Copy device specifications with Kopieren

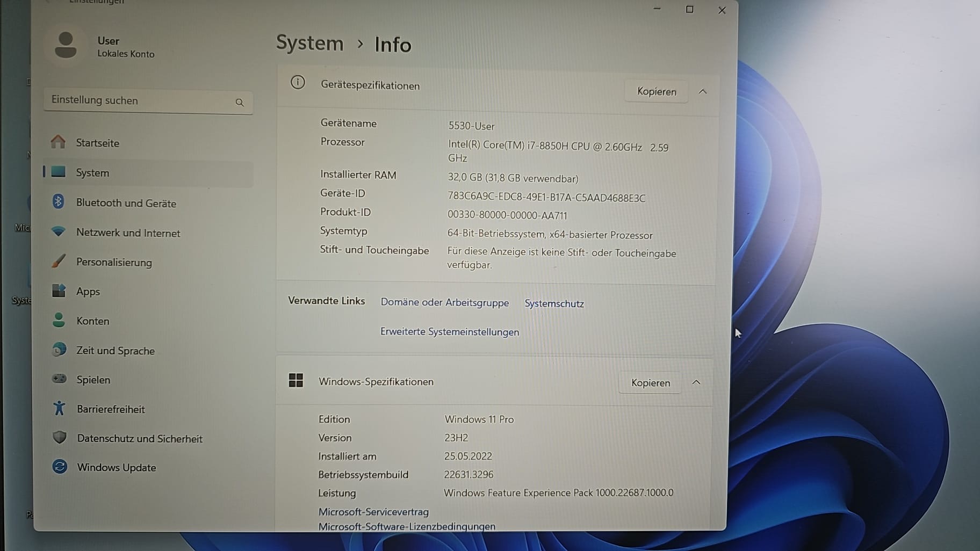pyautogui.click(x=657, y=91)
